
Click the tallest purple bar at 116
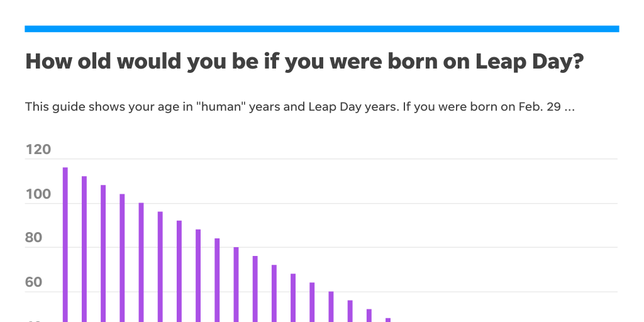click(x=65, y=244)
